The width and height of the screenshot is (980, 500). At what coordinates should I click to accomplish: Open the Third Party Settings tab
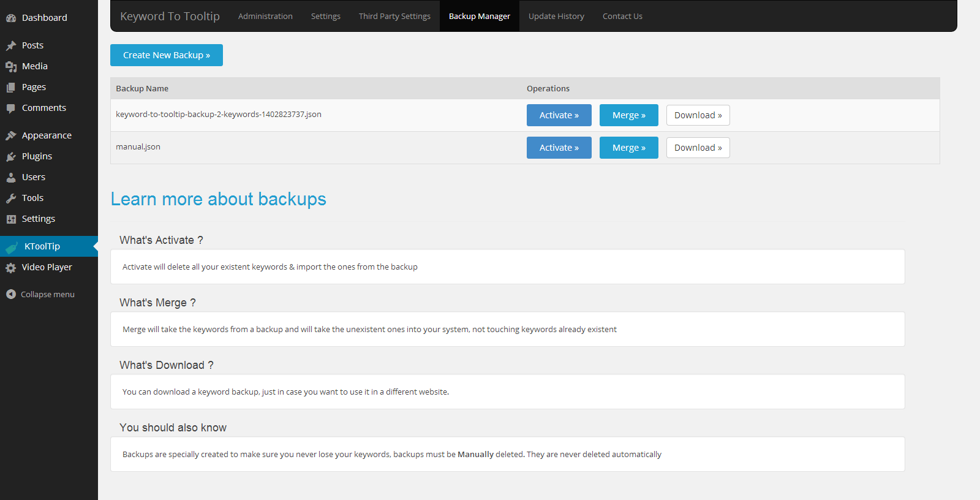pyautogui.click(x=394, y=17)
